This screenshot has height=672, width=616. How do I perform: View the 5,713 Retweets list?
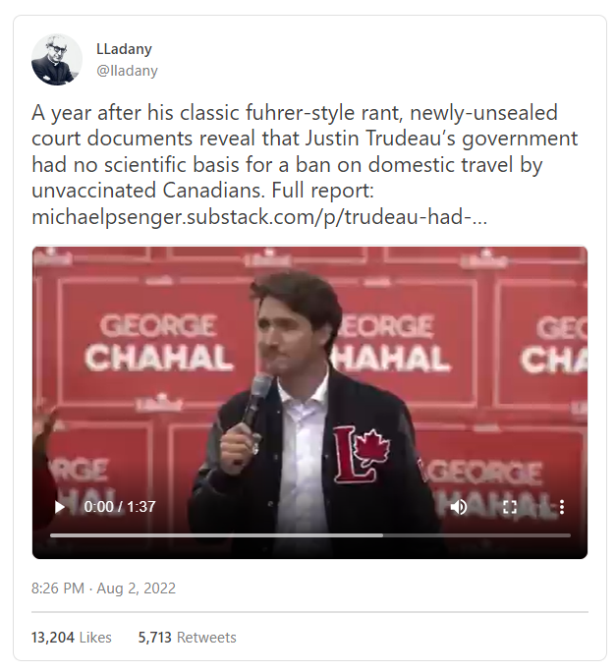[187, 638]
